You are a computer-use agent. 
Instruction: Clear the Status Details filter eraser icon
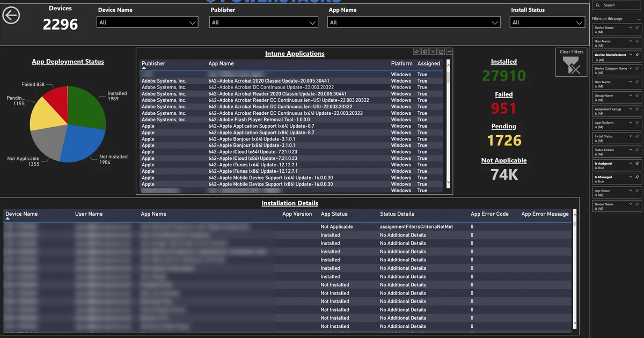click(x=637, y=150)
